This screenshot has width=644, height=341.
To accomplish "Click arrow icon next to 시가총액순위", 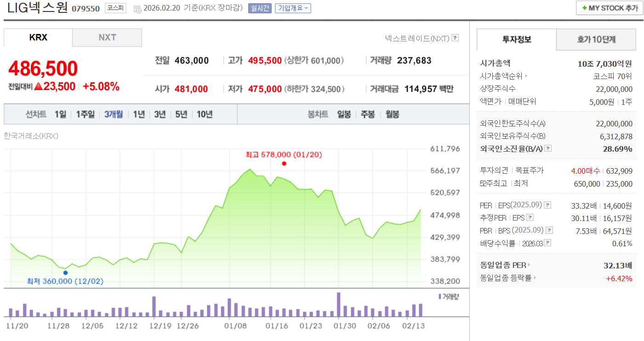I will pyautogui.click(x=526, y=76).
